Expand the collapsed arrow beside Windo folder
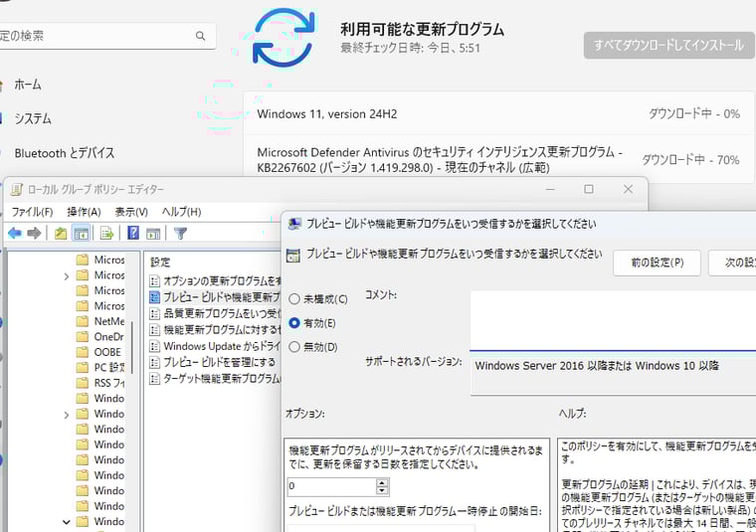The height and width of the screenshot is (532, 756). [x=67, y=415]
